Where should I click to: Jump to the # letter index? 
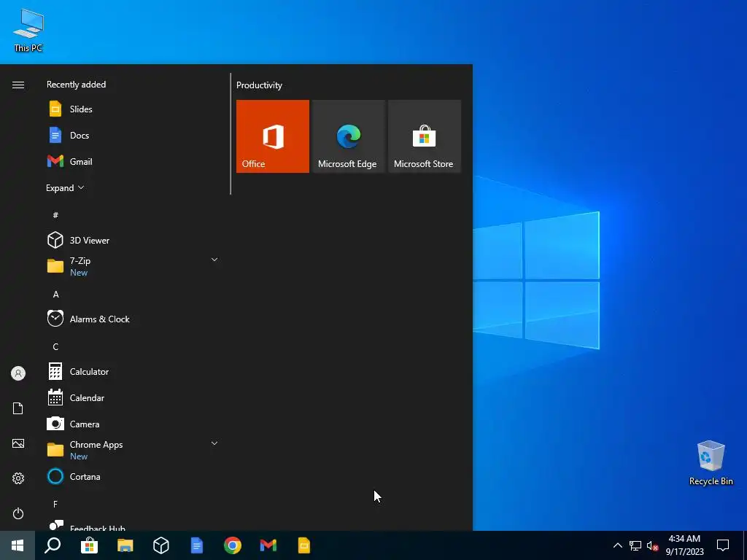point(55,215)
